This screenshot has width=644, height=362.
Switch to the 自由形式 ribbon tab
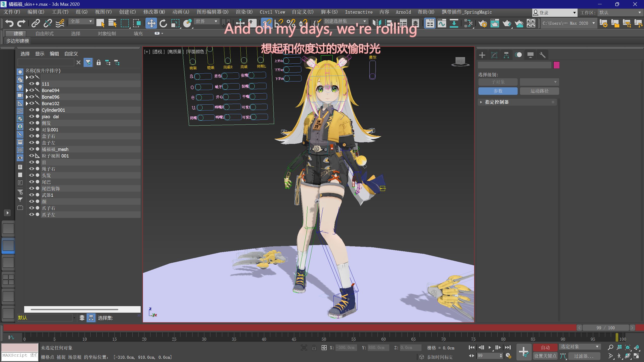45,33
